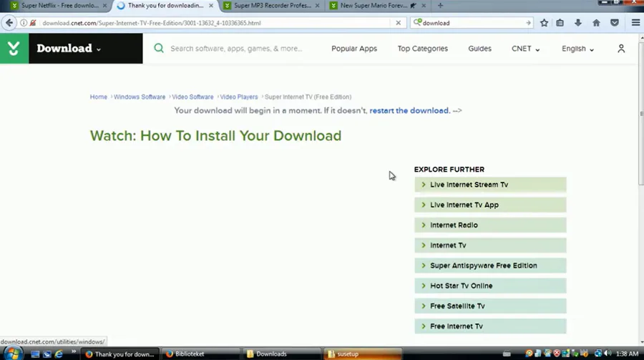Open the Firefox downloads arrow icon

(578, 23)
